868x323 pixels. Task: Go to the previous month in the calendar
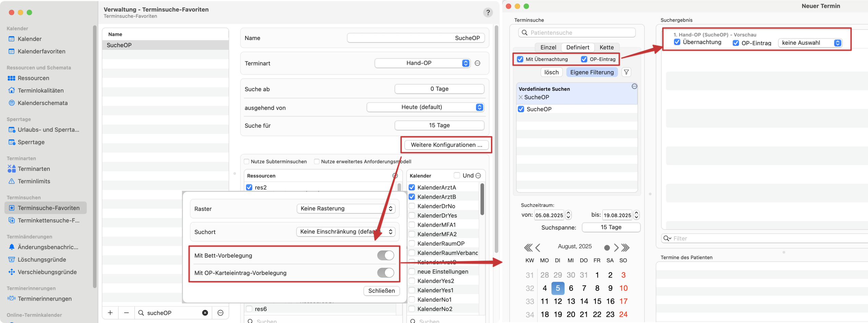coord(538,248)
